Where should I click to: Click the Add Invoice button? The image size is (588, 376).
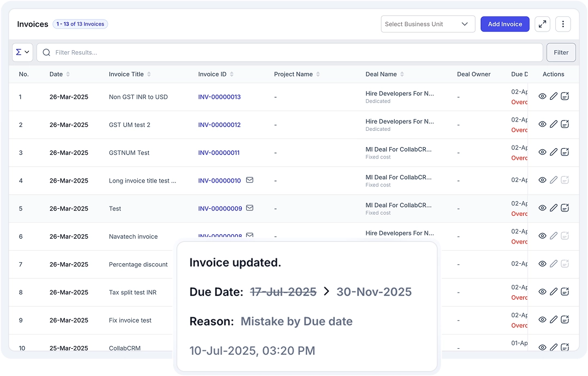(505, 24)
